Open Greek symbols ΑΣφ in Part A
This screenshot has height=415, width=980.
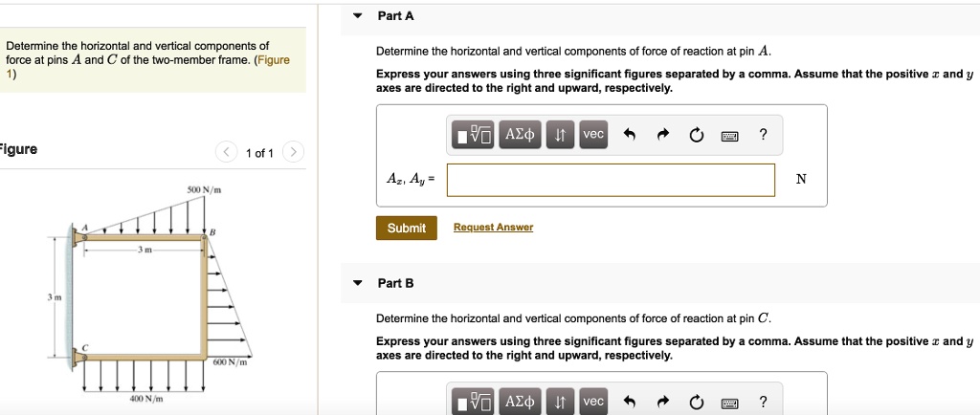520,134
